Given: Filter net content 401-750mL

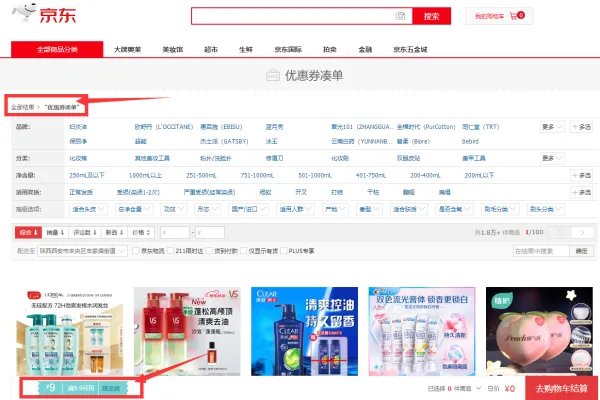Looking at the screenshot, I should [x=371, y=175].
